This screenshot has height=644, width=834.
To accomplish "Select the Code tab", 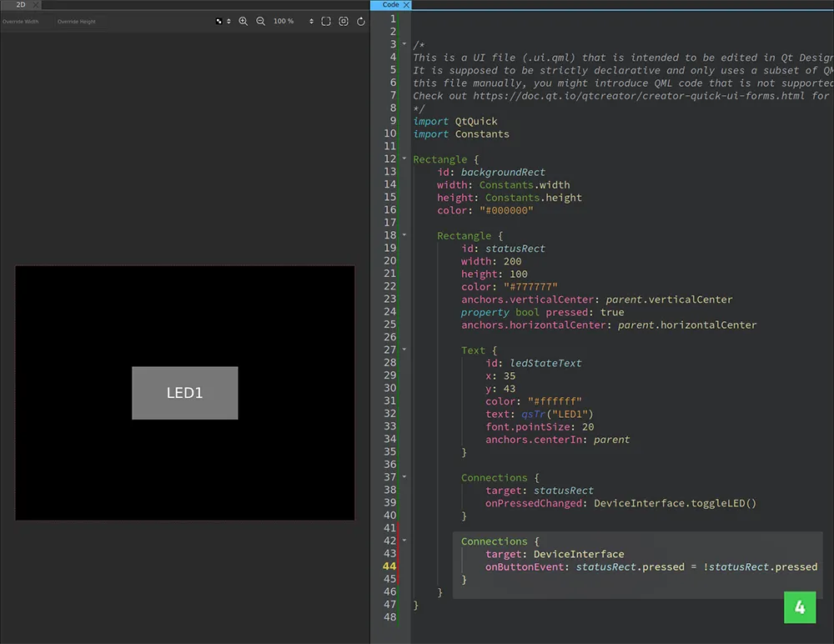I will click(x=388, y=5).
